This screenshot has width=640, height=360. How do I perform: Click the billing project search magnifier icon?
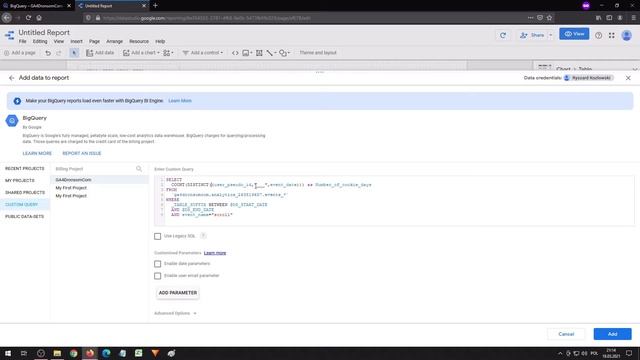139,169
